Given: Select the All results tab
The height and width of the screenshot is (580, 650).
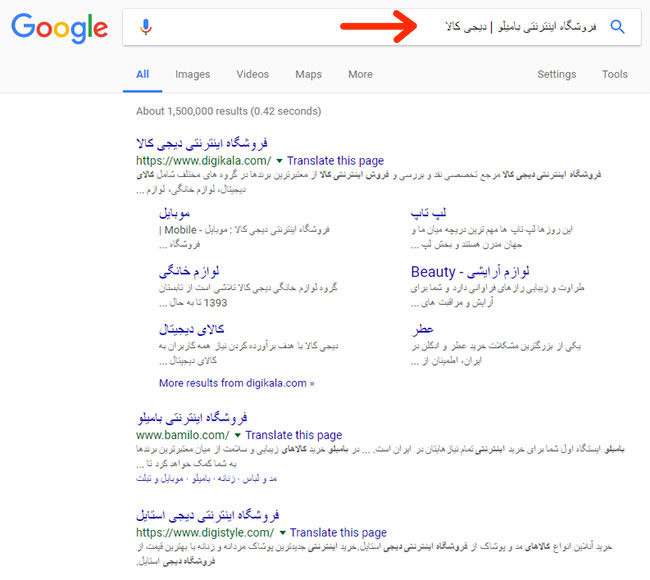Looking at the screenshot, I should pos(142,74).
